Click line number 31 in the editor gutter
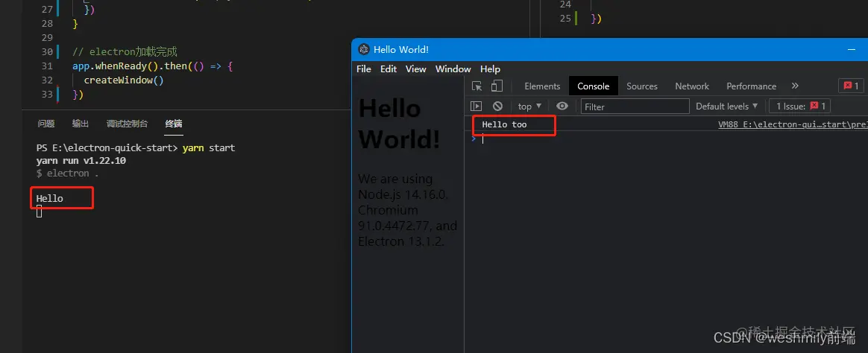 click(x=47, y=66)
